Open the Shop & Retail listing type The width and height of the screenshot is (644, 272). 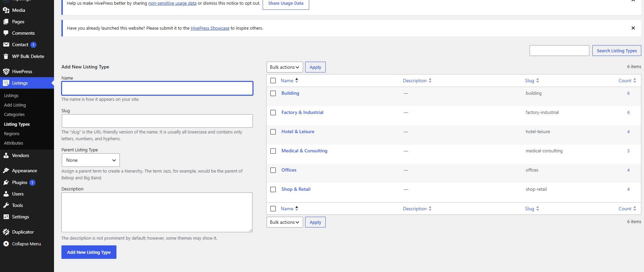296,189
